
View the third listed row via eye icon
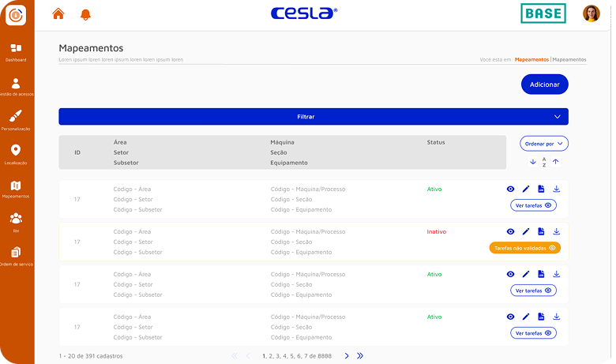(x=510, y=274)
